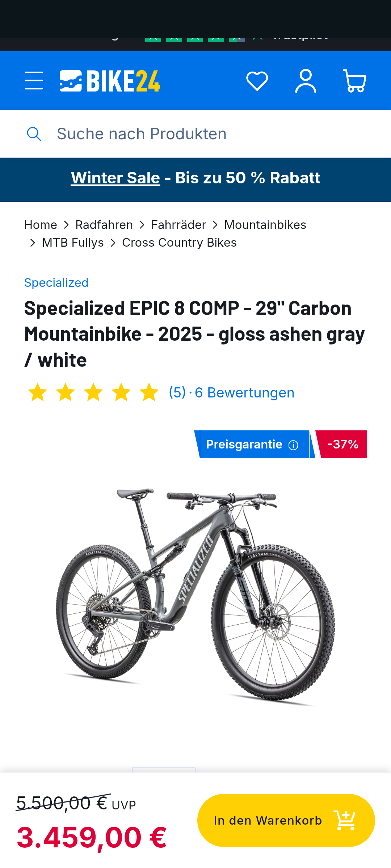Open the shopping cart icon
This screenshot has height=868, width=391.
pyautogui.click(x=354, y=81)
